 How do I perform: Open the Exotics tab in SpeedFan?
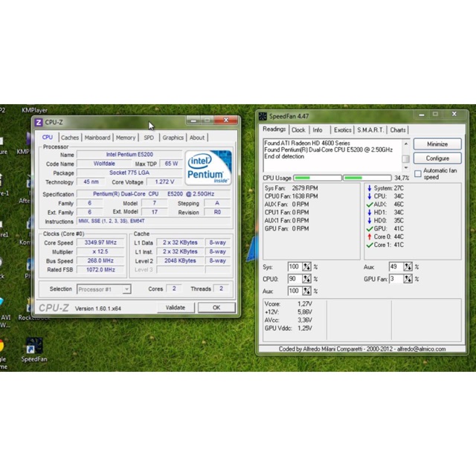tap(342, 130)
